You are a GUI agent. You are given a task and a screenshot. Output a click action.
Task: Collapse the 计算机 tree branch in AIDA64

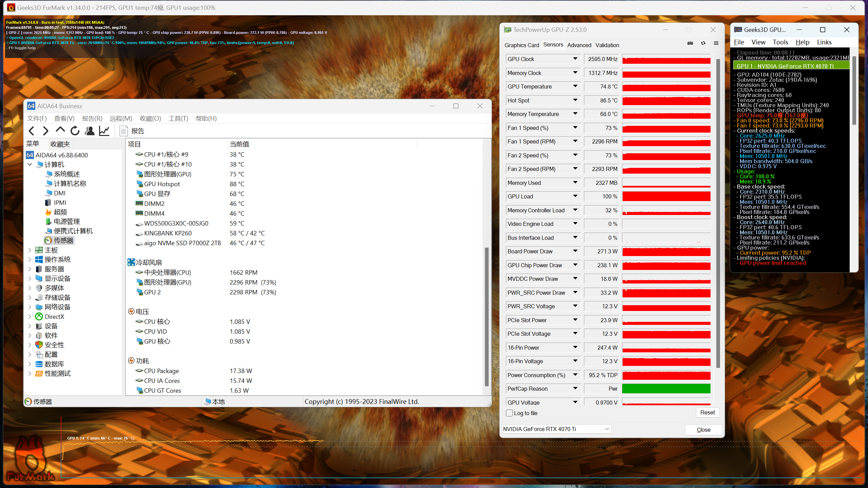pos(30,164)
